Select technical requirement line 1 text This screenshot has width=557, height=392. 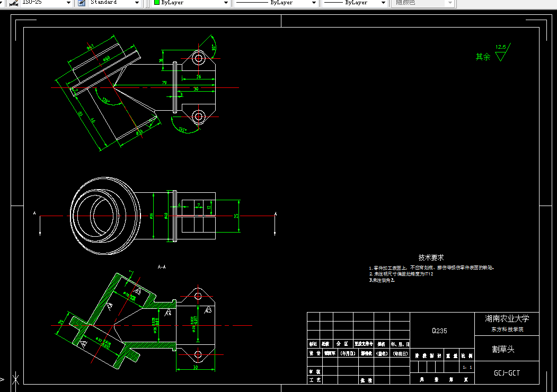click(431, 268)
